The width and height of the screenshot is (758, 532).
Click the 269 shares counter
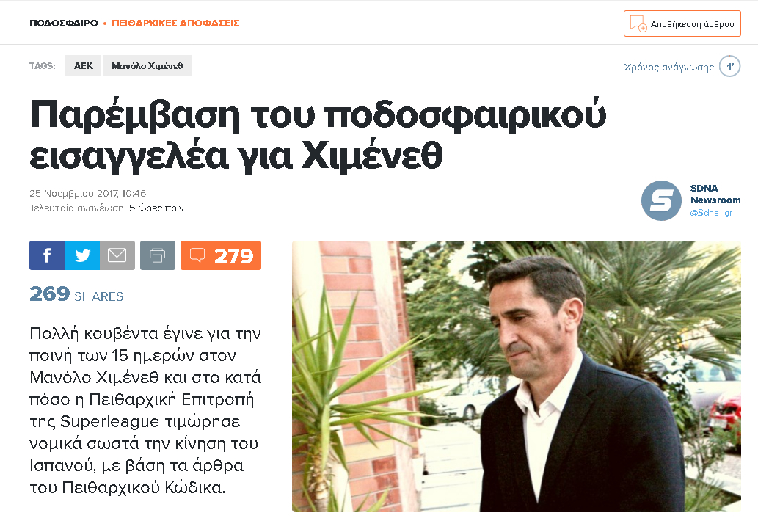pyautogui.click(x=76, y=294)
